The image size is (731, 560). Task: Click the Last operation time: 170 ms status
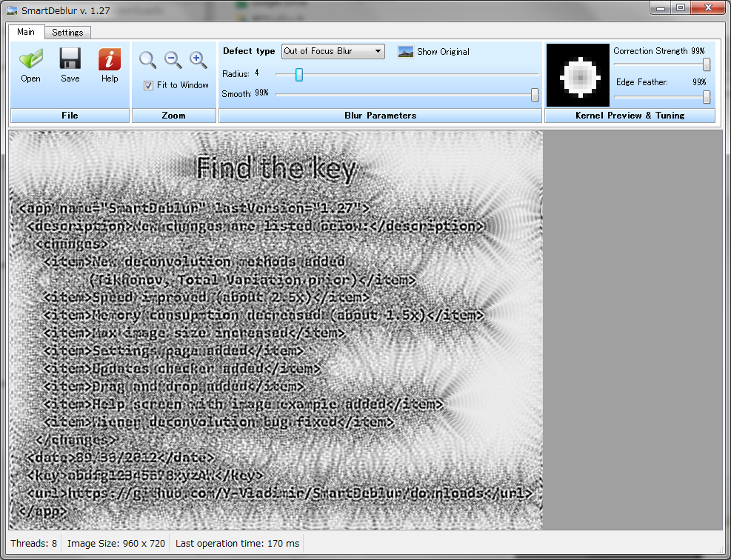(x=237, y=543)
